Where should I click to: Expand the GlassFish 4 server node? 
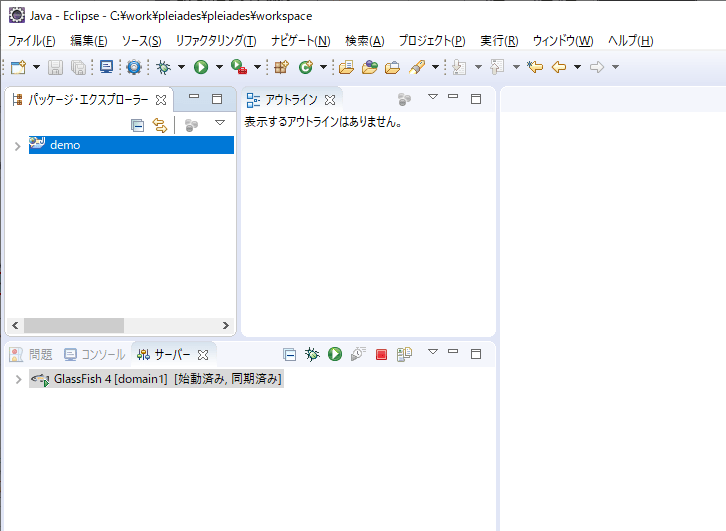[x=18, y=380]
